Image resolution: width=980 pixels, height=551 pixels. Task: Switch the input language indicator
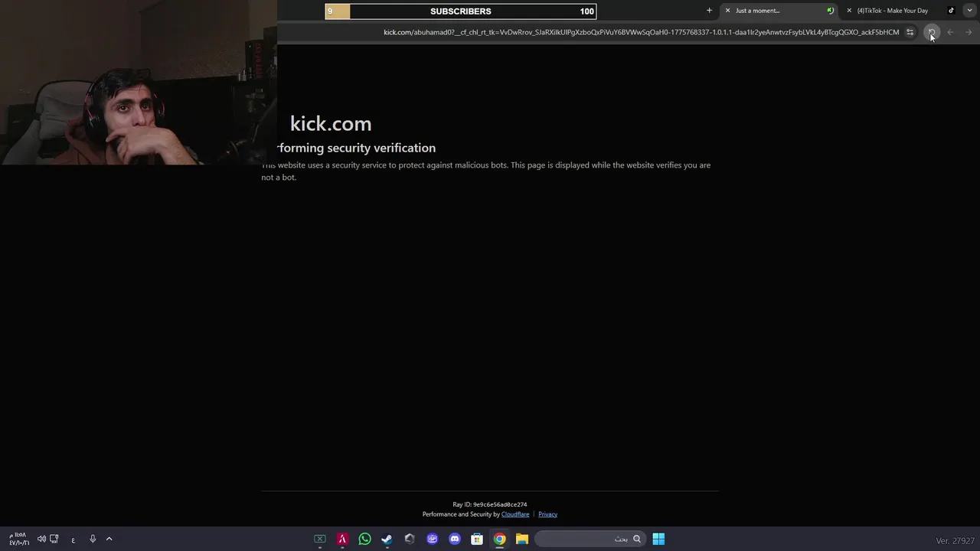pyautogui.click(x=73, y=540)
